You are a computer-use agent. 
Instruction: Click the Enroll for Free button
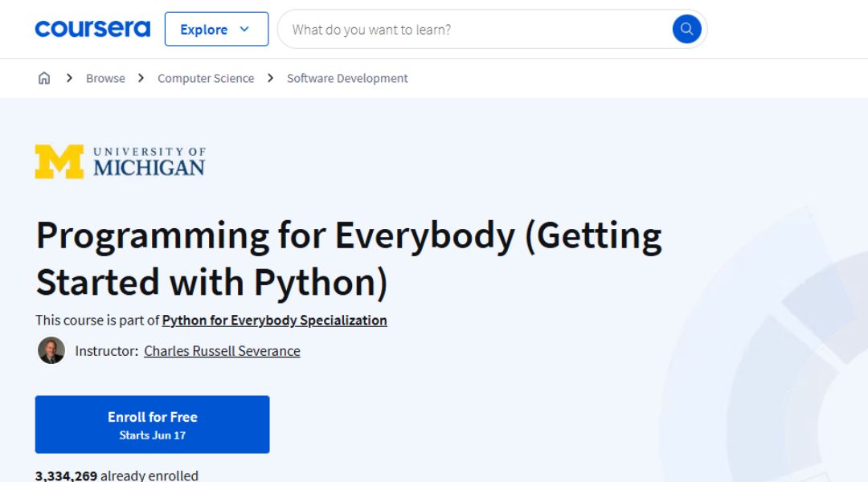point(152,424)
